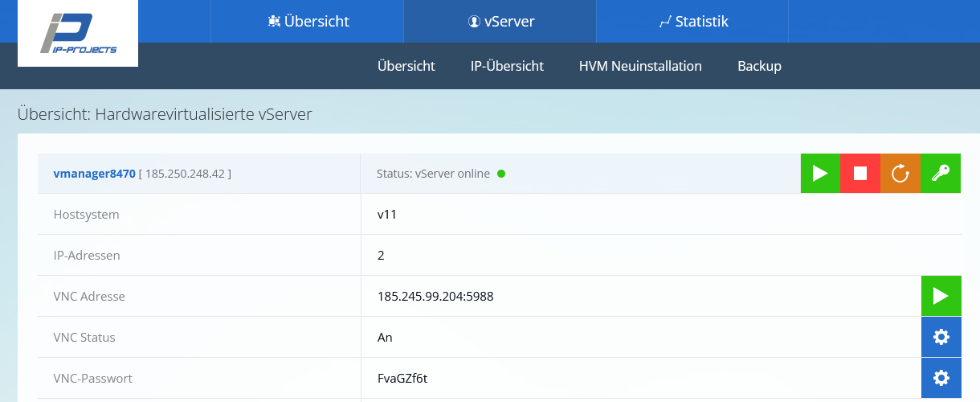Screen dimensions: 980x402
Task: Launch VNC console via green play icon
Action: coord(941,296)
